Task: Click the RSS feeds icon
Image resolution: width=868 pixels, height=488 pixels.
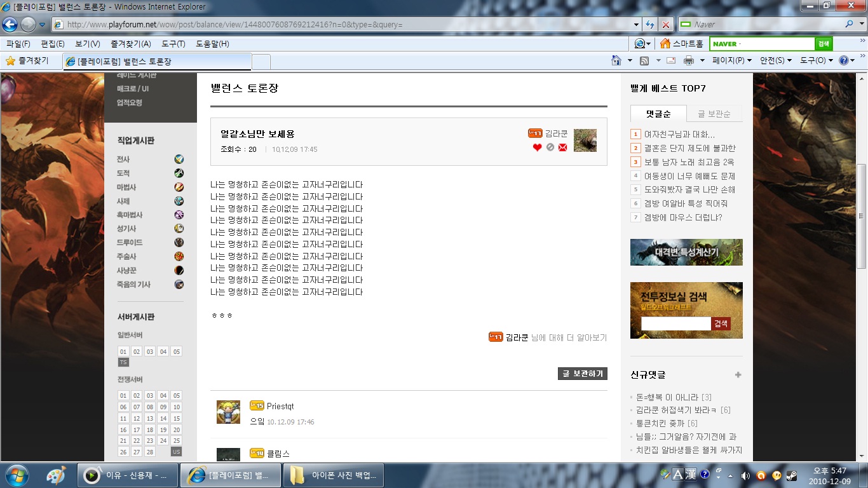Action: [644, 60]
